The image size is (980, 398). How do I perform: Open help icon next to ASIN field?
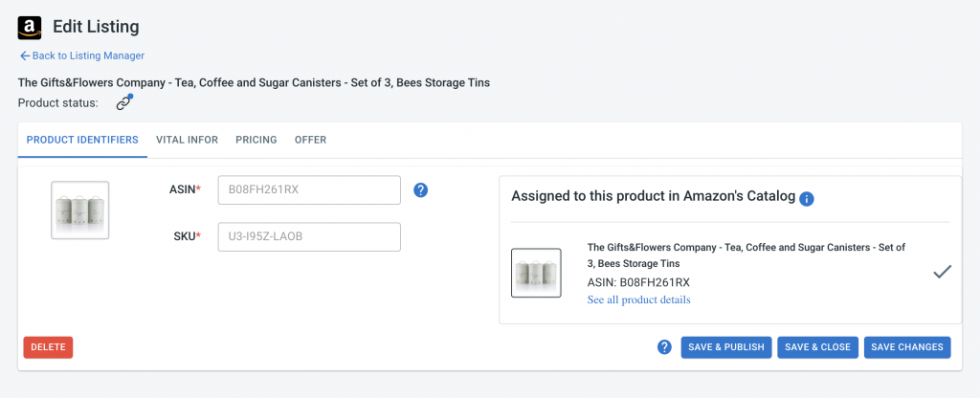pos(421,190)
